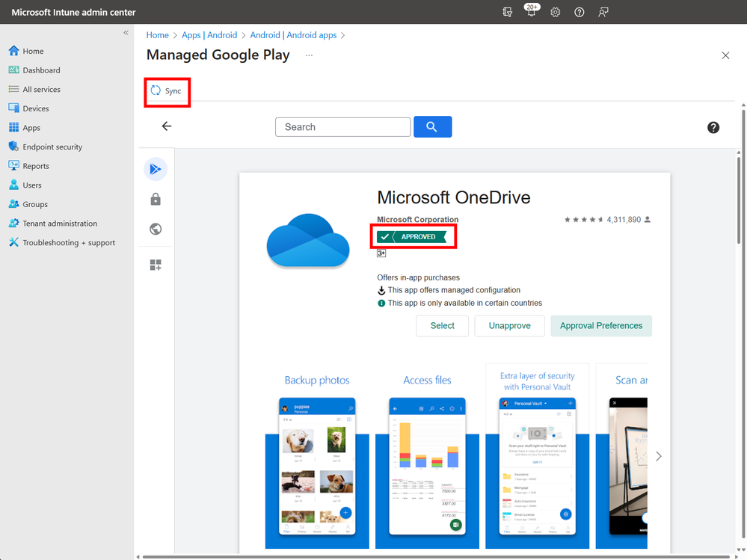The height and width of the screenshot is (560, 747).
Task: Click the APPROVED status badge
Action: [411, 237]
